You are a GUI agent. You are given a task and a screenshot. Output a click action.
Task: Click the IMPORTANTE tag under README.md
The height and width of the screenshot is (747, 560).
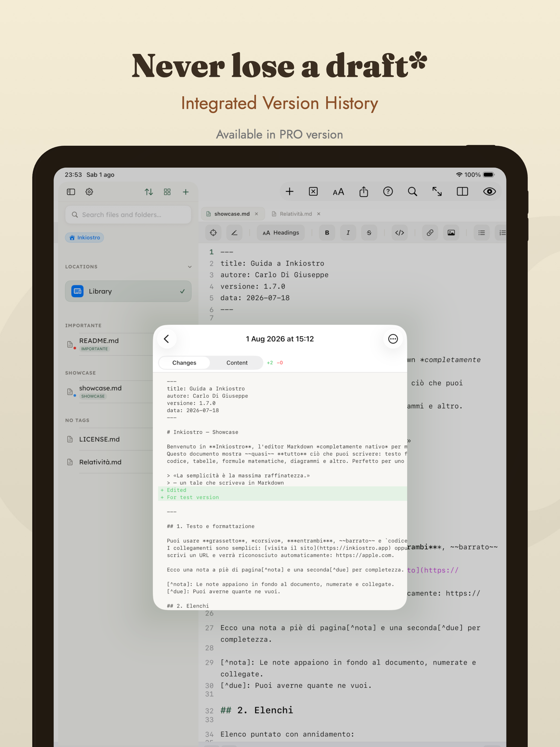[x=95, y=349]
